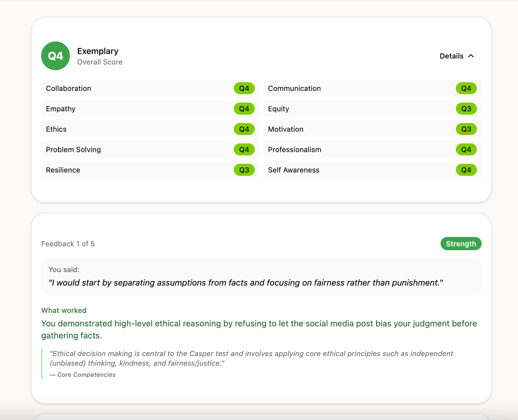
Task: Select the What worked heading
Action: (x=64, y=310)
